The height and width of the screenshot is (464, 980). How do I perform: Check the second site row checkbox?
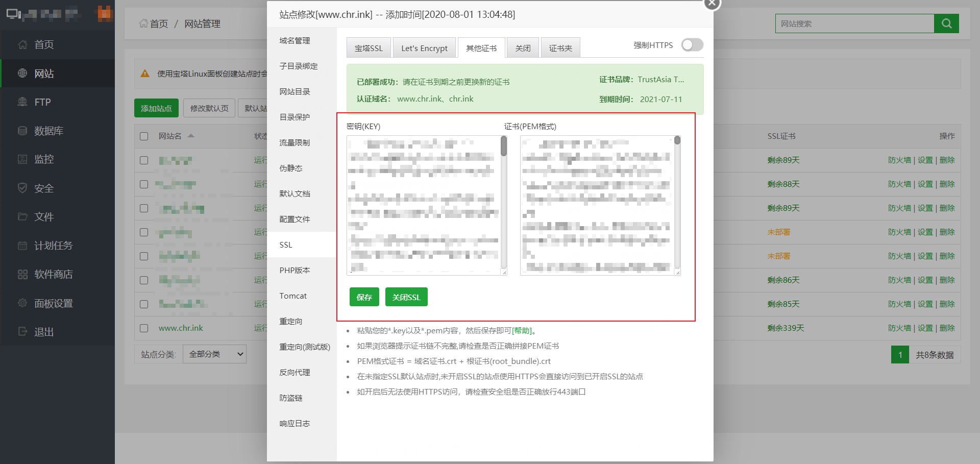(144, 184)
